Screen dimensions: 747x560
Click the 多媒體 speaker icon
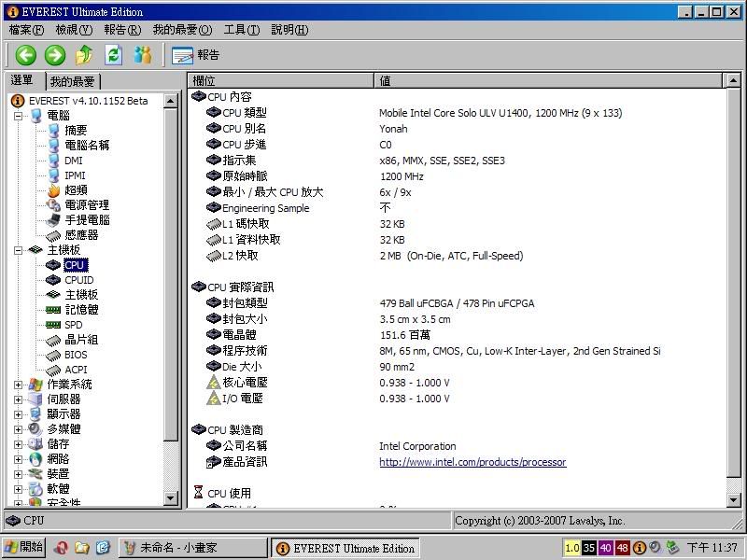coord(35,429)
